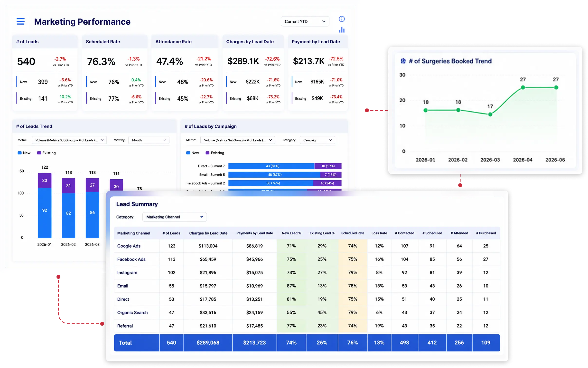This screenshot has width=588, height=368.
Task: Select the Email row label
Action: (123, 286)
